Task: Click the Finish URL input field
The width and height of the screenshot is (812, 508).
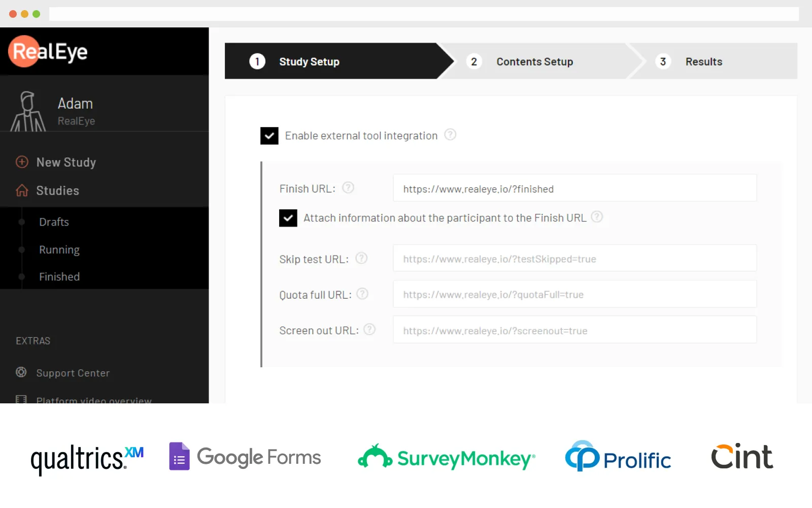Action: [574, 189]
